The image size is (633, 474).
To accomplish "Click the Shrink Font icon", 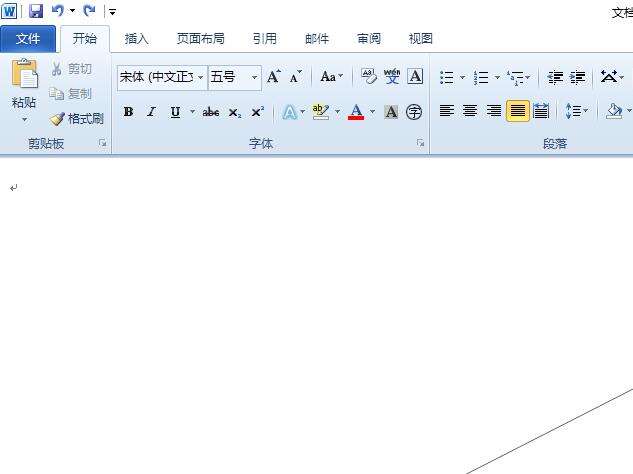I will pos(296,77).
